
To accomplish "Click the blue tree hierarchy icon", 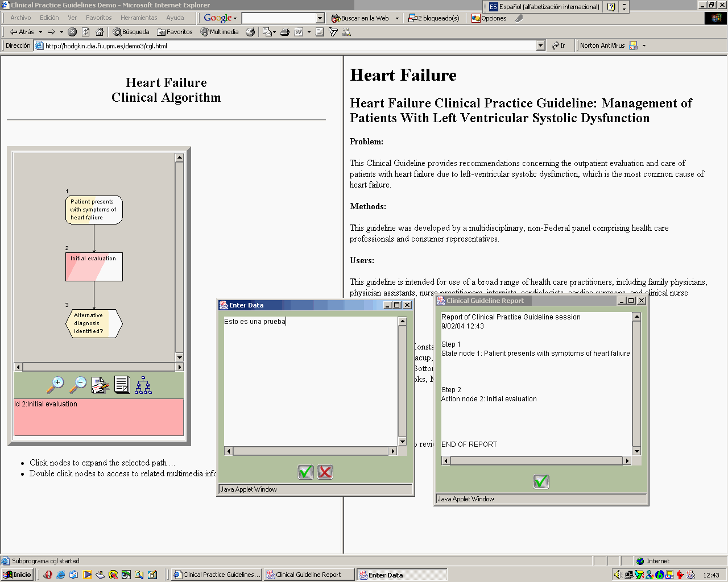I will tap(143, 385).
